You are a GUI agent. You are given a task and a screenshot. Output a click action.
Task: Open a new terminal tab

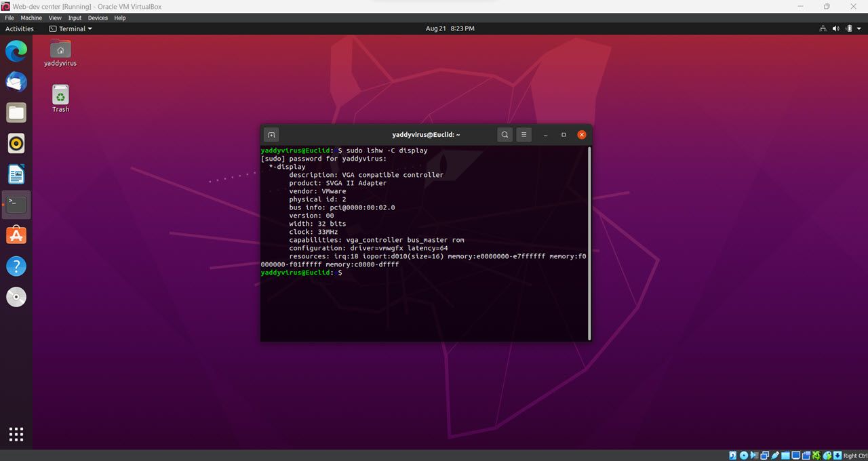coord(271,134)
